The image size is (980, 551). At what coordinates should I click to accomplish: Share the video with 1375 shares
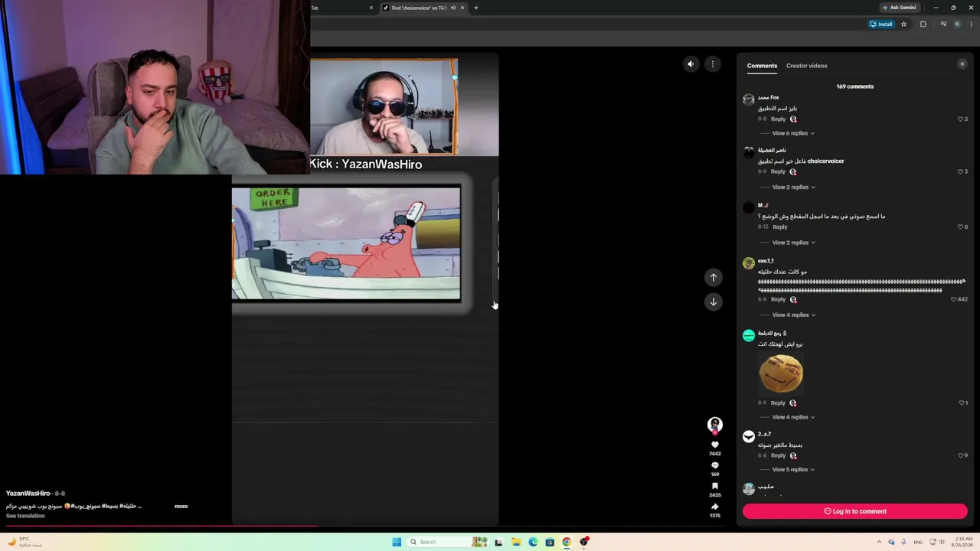715,507
